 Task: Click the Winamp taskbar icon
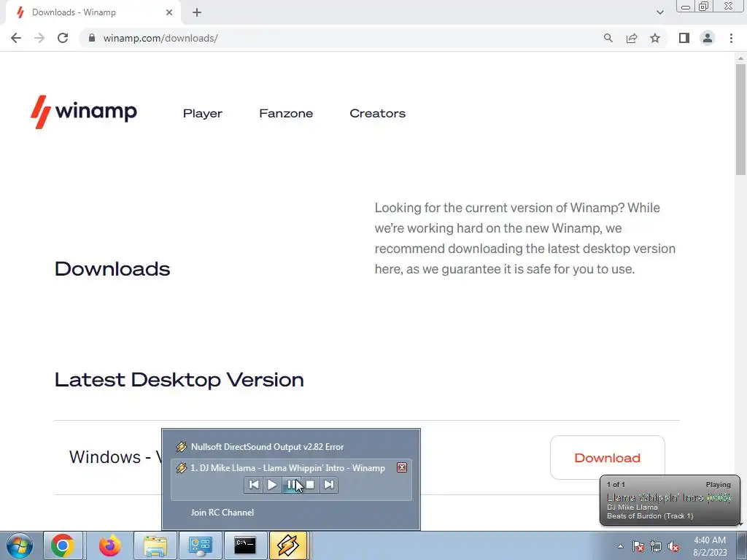[x=288, y=545]
